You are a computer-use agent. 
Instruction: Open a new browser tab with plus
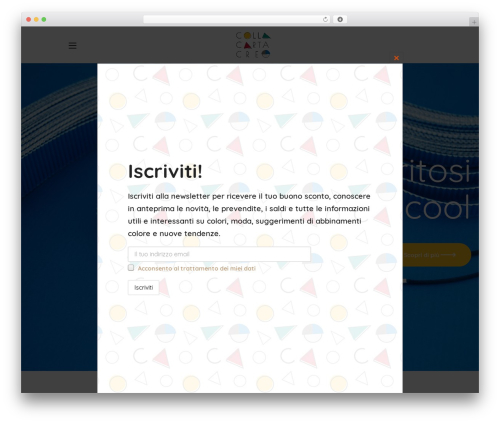click(474, 22)
